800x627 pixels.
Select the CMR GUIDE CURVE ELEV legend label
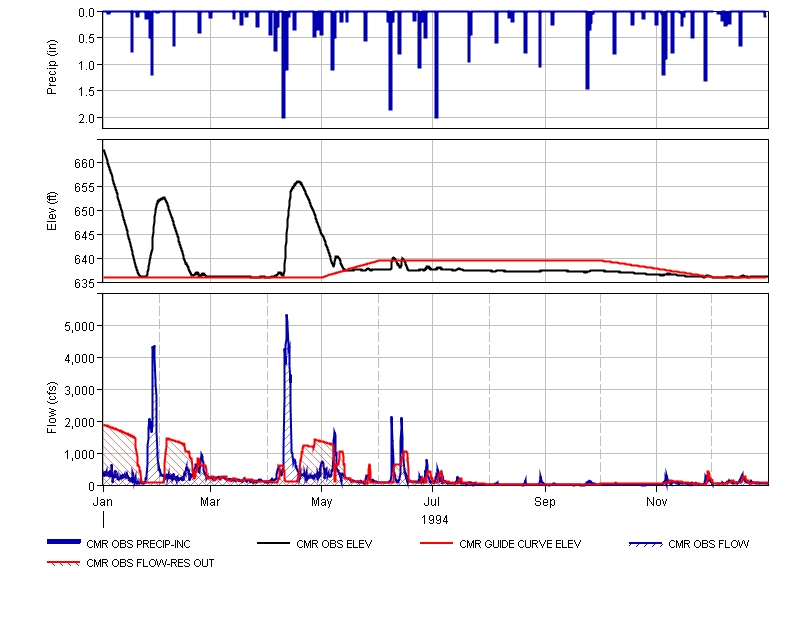coord(520,545)
